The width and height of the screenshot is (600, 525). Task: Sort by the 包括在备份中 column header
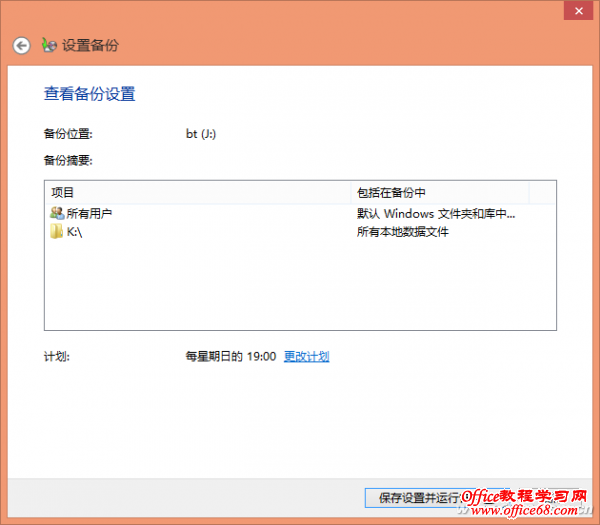coord(440,192)
